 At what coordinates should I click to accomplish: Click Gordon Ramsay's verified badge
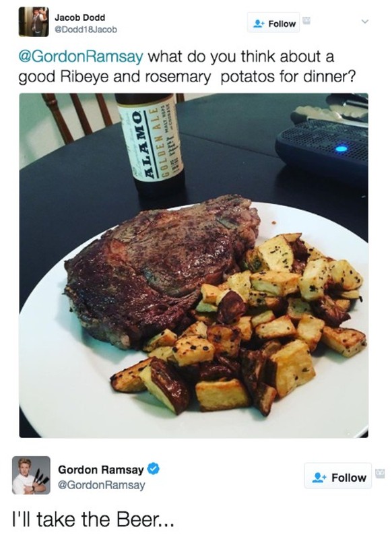coord(154,469)
